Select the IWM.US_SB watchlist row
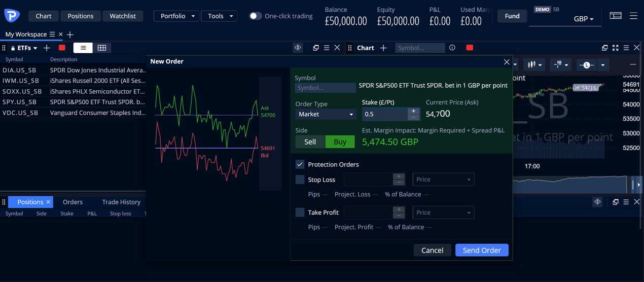 point(73,81)
